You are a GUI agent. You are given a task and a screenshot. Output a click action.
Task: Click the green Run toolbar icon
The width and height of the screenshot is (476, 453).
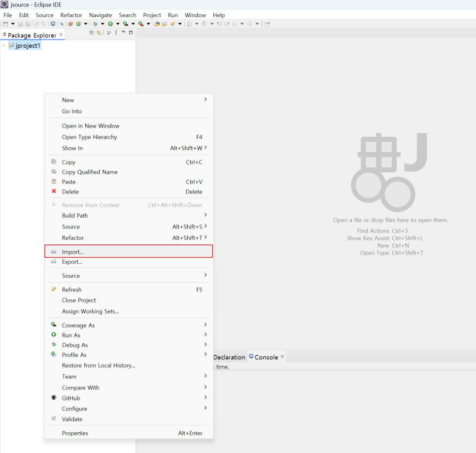(110, 24)
